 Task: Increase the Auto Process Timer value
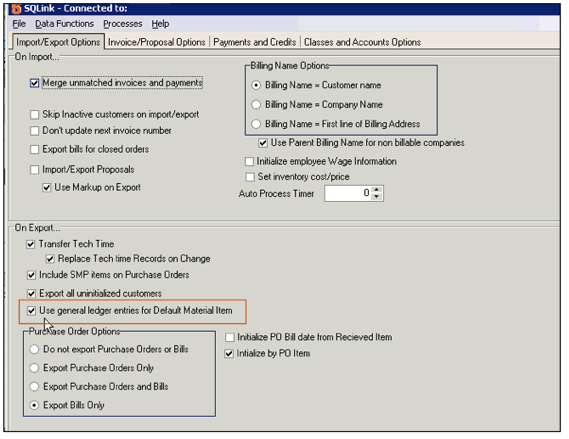377,189
